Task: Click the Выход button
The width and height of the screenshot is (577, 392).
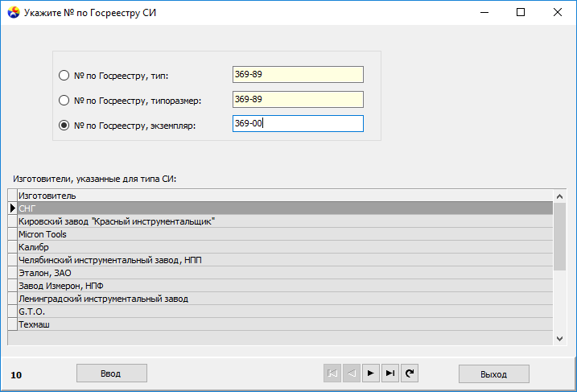Action: pos(494,374)
